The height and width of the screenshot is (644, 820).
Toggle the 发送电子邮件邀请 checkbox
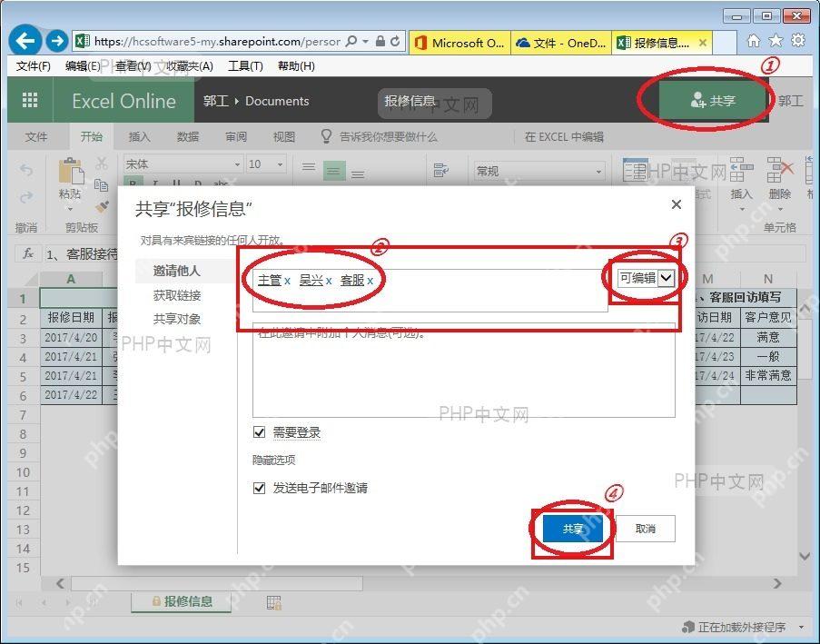coord(259,488)
